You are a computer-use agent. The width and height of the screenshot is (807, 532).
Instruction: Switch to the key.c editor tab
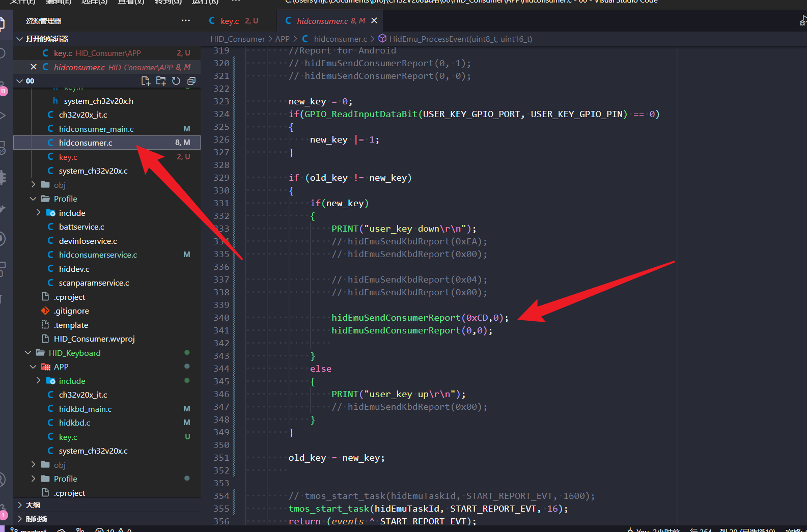(239, 21)
